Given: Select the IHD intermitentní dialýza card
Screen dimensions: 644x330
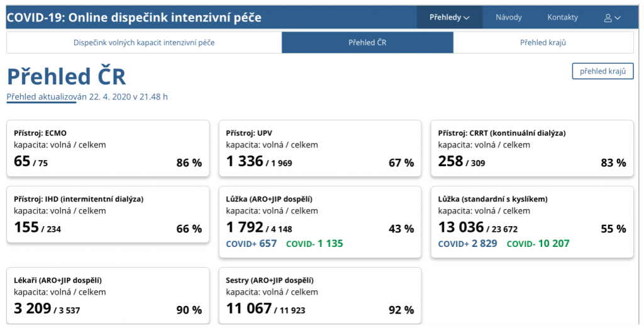Looking at the screenshot, I should pos(108,215).
